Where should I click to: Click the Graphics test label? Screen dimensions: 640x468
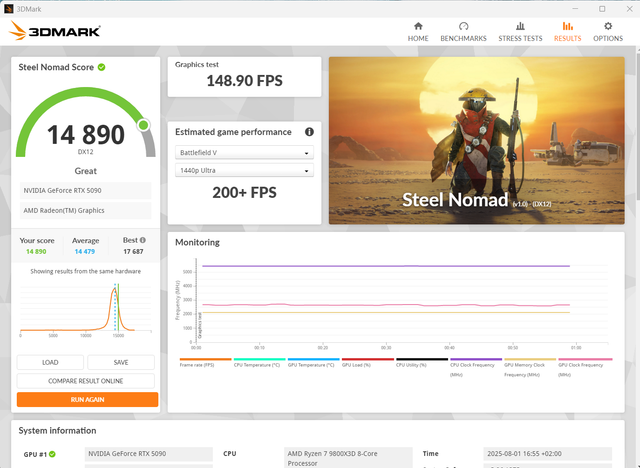(197, 64)
